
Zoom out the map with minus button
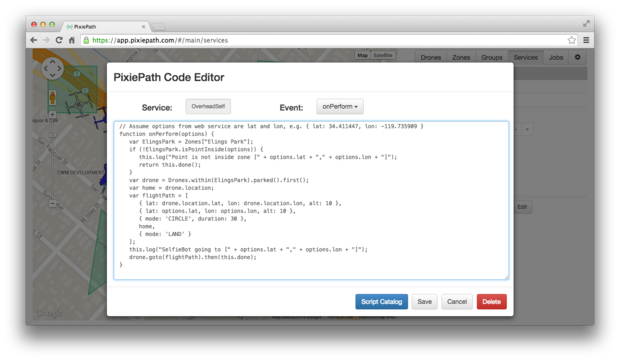(x=52, y=204)
